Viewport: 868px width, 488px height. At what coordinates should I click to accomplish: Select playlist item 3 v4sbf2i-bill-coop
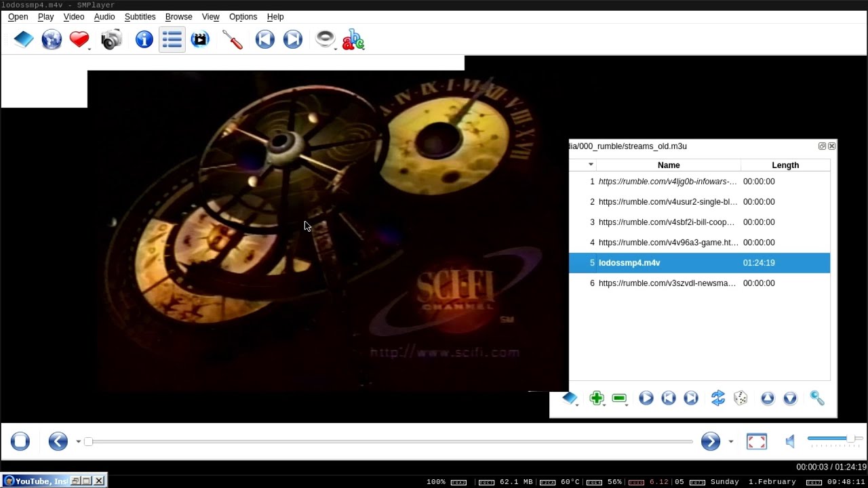coord(699,222)
